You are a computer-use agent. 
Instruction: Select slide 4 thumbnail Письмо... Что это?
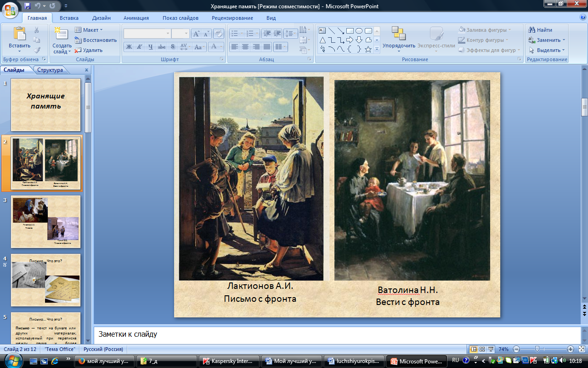(45, 280)
